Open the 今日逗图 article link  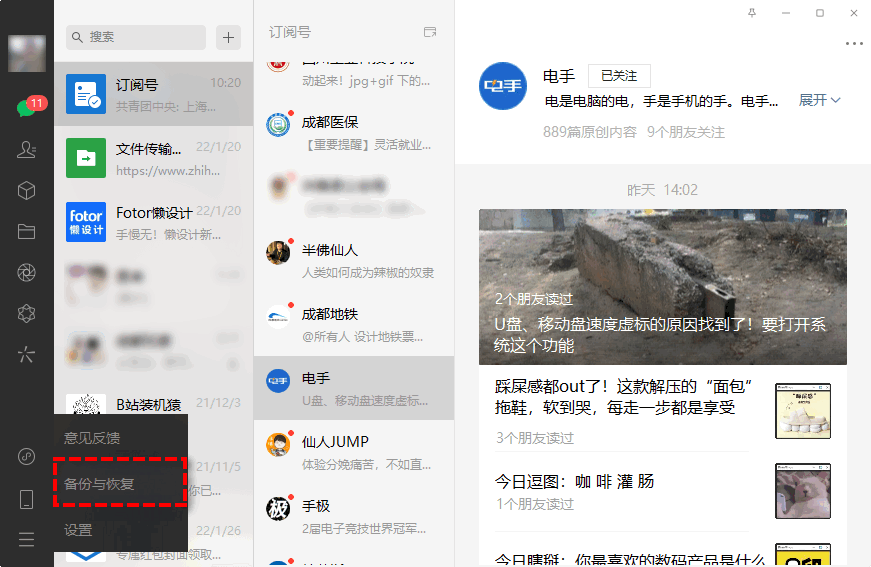coord(575,481)
